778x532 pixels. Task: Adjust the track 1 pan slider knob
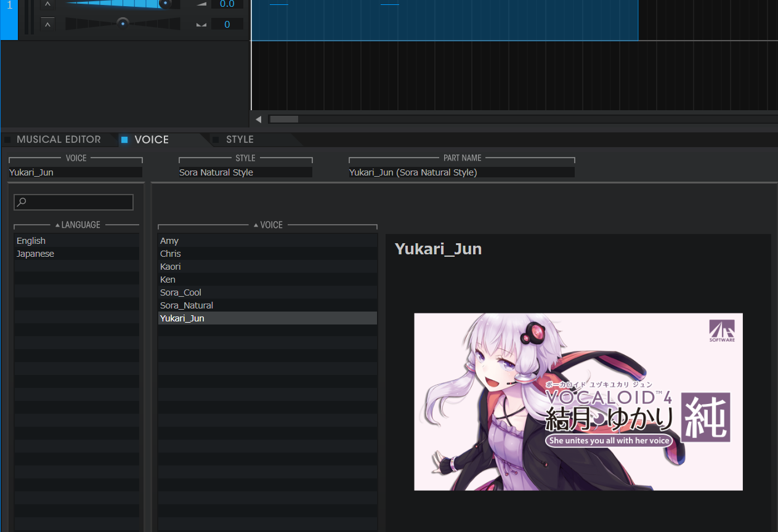[123, 23]
